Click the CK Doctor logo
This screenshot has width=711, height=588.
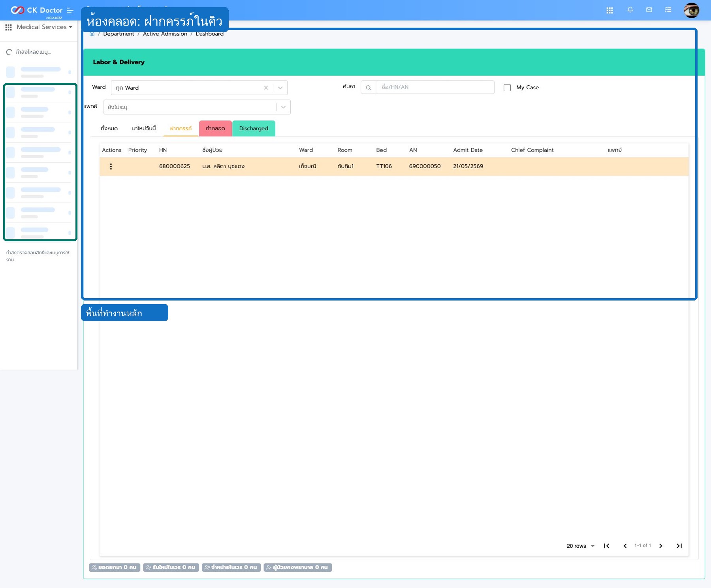point(36,10)
